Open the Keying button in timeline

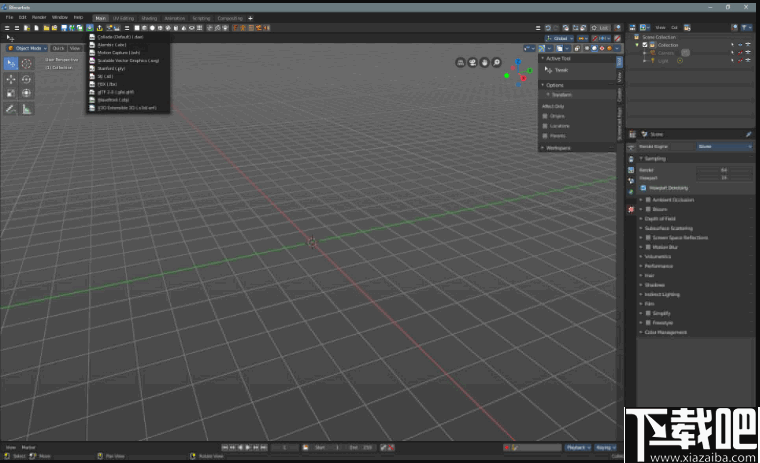pyautogui.click(x=605, y=447)
